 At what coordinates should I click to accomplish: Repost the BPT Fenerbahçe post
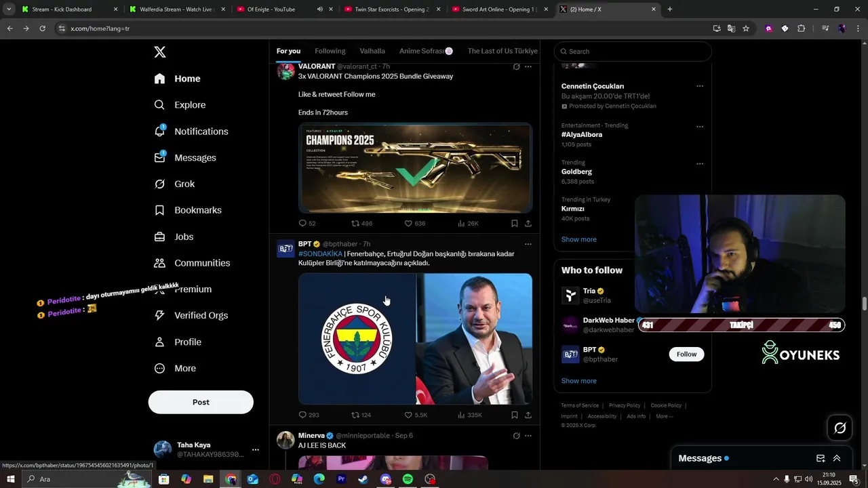(x=361, y=415)
